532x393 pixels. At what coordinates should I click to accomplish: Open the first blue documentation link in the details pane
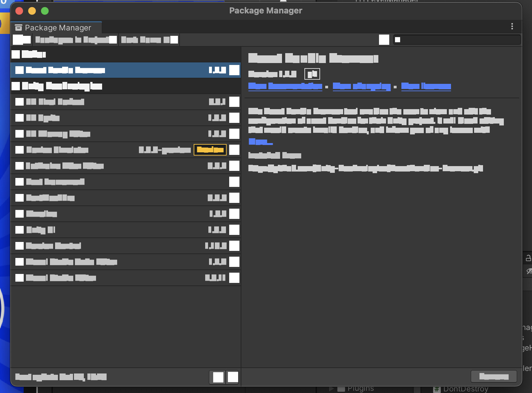coord(285,86)
